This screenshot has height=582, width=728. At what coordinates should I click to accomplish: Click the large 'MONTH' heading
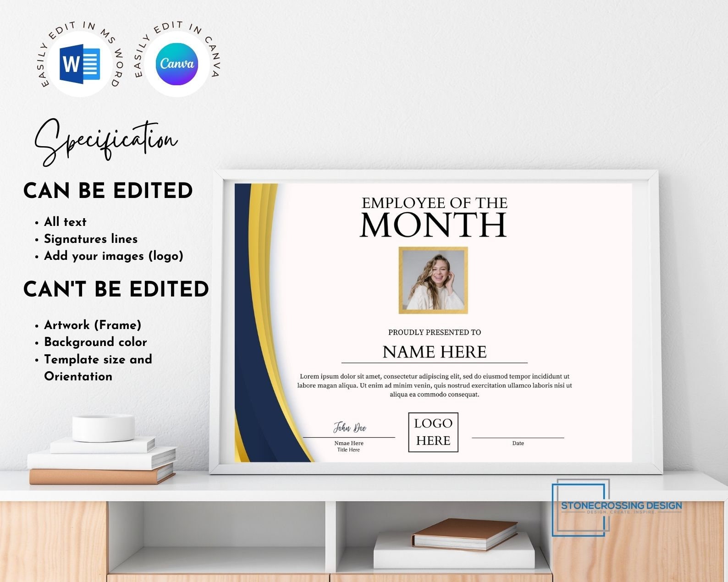[433, 225]
